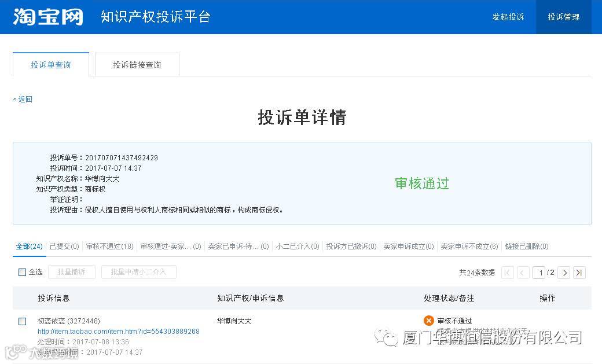This screenshot has height=364, width=602.
Task: Click the 投诉信息 column header
Action: click(x=54, y=299)
